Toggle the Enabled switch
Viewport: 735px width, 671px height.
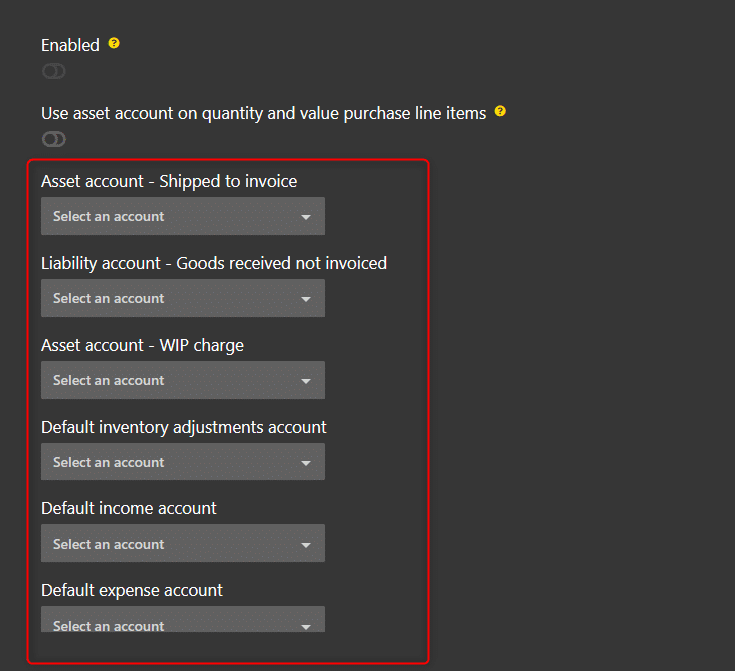[x=54, y=71]
